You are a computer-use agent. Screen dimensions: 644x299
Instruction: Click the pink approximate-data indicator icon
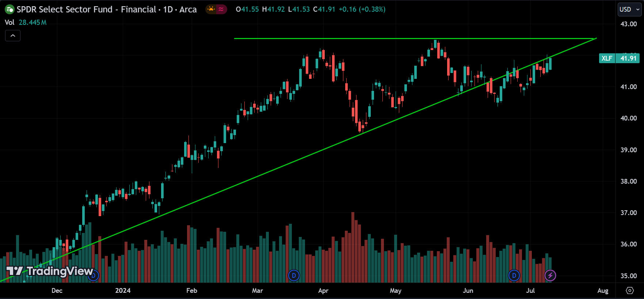(221, 9)
